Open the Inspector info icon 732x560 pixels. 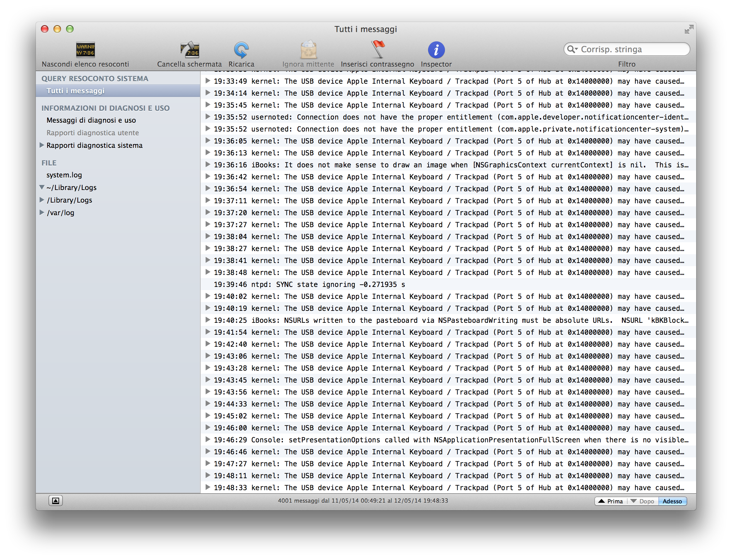436,50
